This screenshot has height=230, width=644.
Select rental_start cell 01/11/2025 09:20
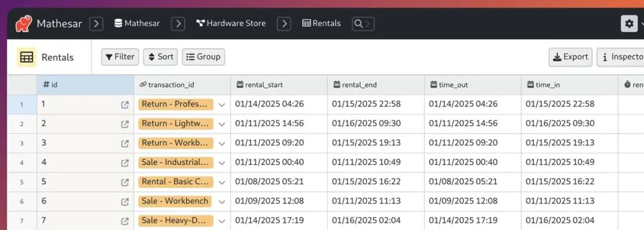pos(279,144)
